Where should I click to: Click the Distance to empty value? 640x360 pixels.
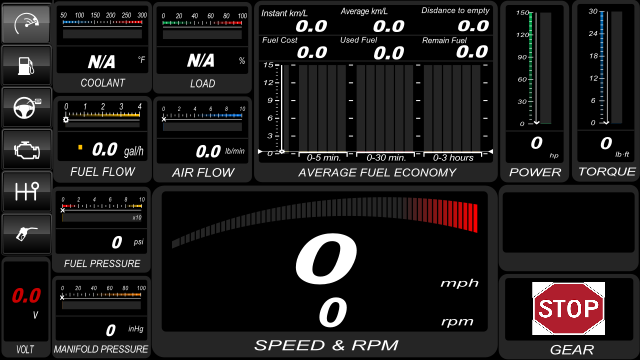[473, 26]
